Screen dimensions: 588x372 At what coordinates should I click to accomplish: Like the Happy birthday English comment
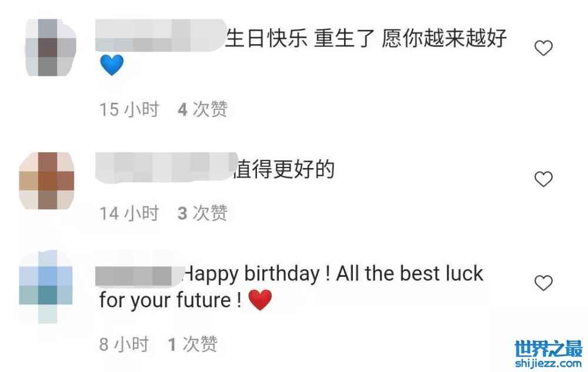pyautogui.click(x=543, y=283)
